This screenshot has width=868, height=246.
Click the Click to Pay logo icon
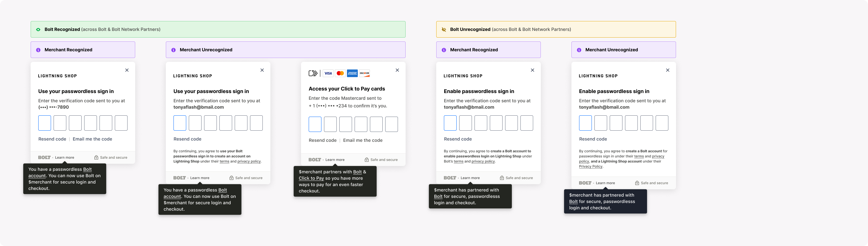(x=313, y=73)
